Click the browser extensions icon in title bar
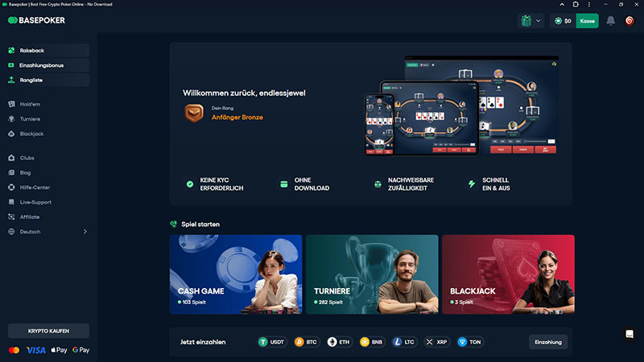Viewport: 644px width, 362px height. coord(576,4)
